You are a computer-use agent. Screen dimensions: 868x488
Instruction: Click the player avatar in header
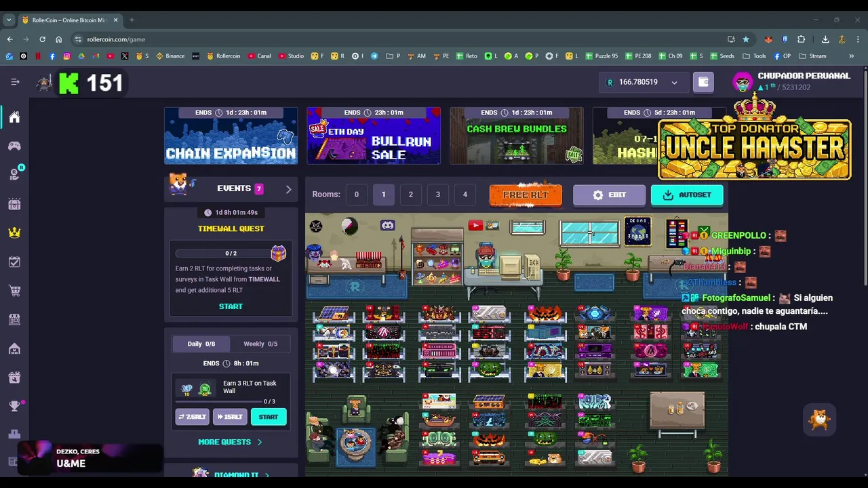743,82
